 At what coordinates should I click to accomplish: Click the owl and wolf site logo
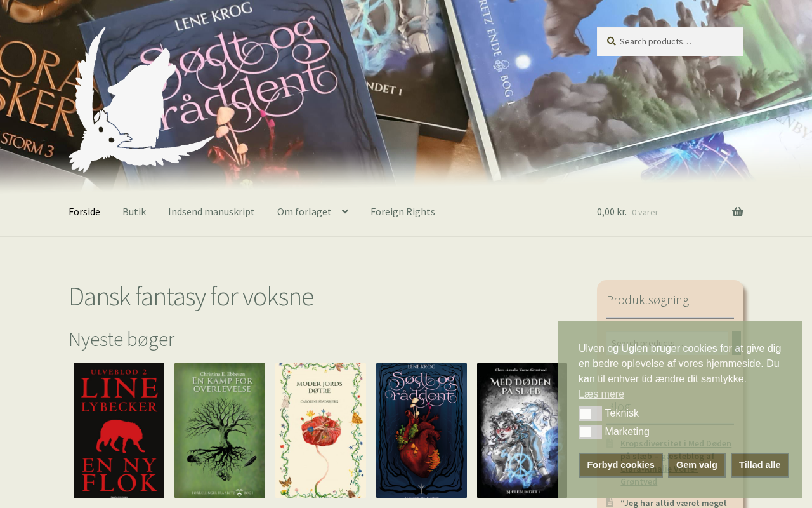pyautogui.click(x=141, y=100)
